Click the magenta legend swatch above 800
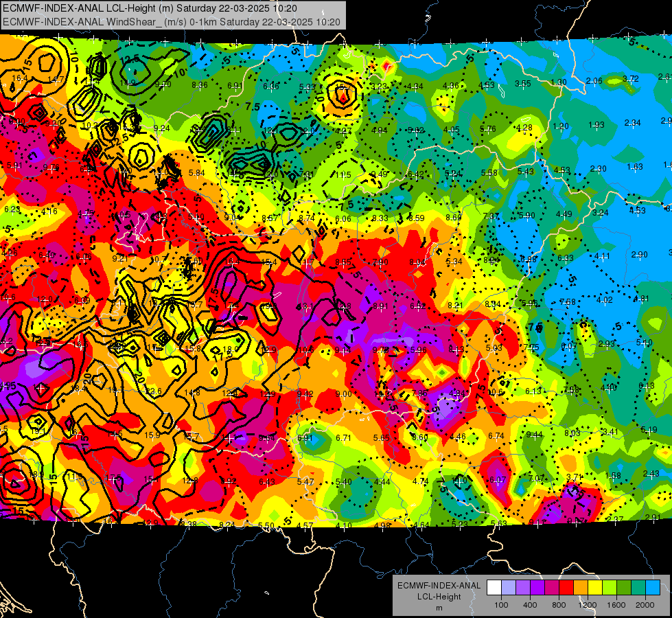The width and height of the screenshot is (672, 618). pyautogui.click(x=552, y=587)
